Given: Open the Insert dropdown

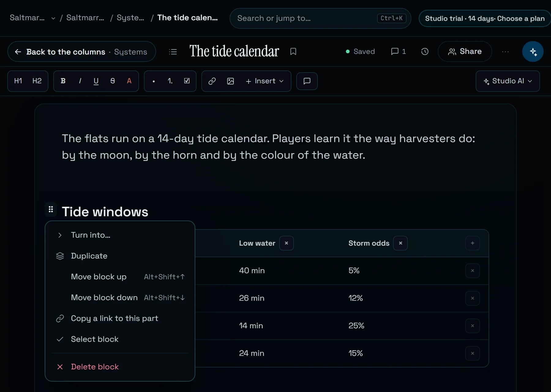Looking at the screenshot, I should click(265, 81).
